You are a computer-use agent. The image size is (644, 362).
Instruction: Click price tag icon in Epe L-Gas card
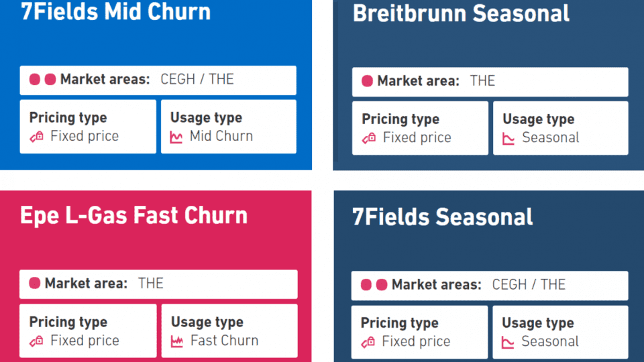[36, 341]
